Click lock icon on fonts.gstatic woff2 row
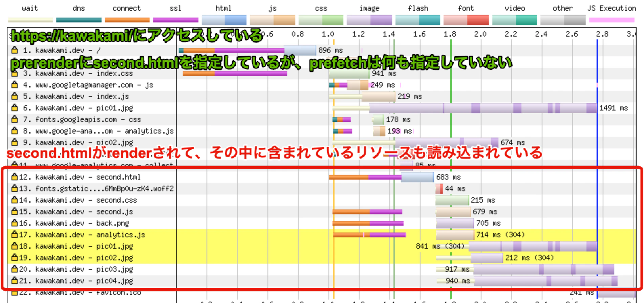 15,188
